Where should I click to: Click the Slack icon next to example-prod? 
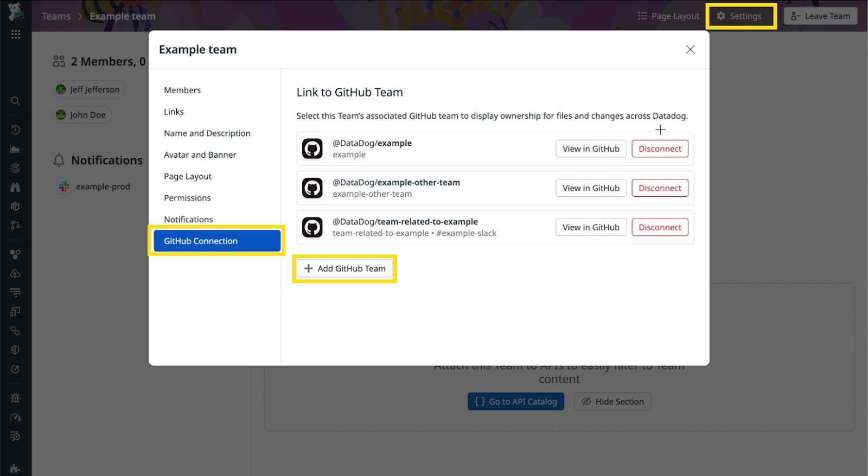coord(64,186)
